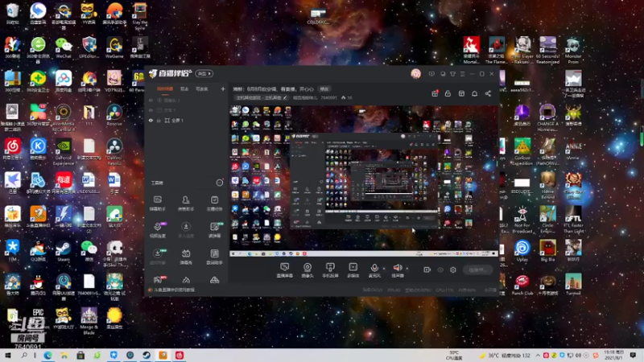Select the 摄像头1 layer row
Image resolution: width=644 pixels, height=362 pixels.
pyautogui.click(x=187, y=100)
